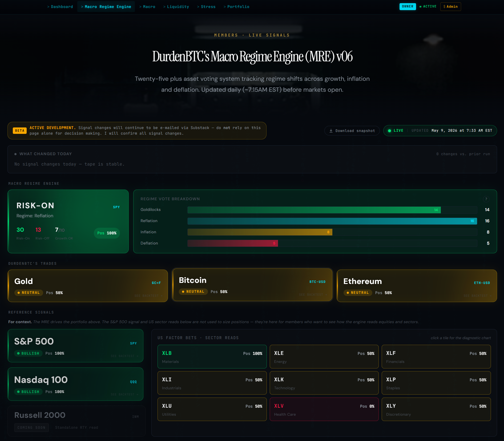
Task: Click the Deflation vote bar
Action: pos(332,243)
